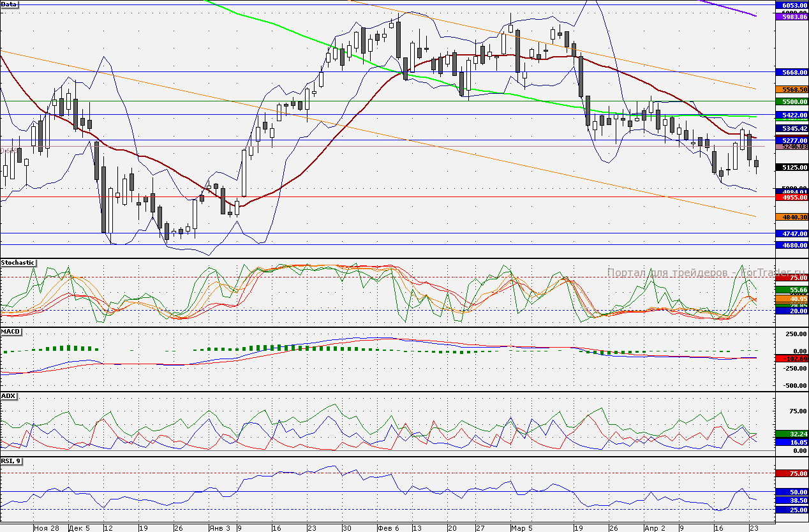Click the Stochastic 20.00 level label
This screenshot has height=532, width=809.
(x=792, y=311)
